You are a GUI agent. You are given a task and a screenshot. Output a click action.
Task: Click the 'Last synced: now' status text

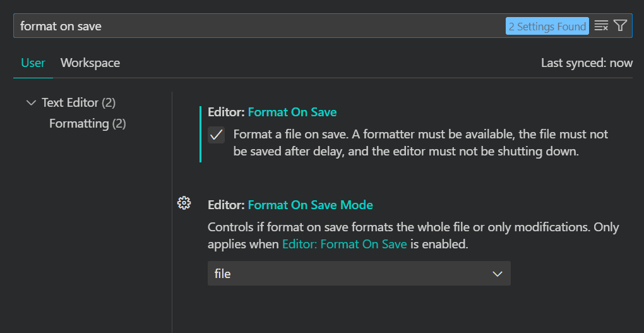coord(587,63)
